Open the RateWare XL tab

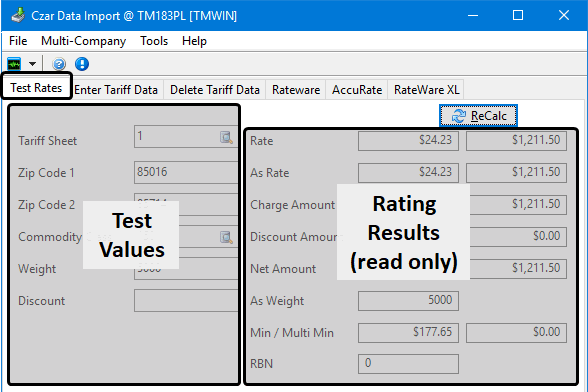click(426, 90)
